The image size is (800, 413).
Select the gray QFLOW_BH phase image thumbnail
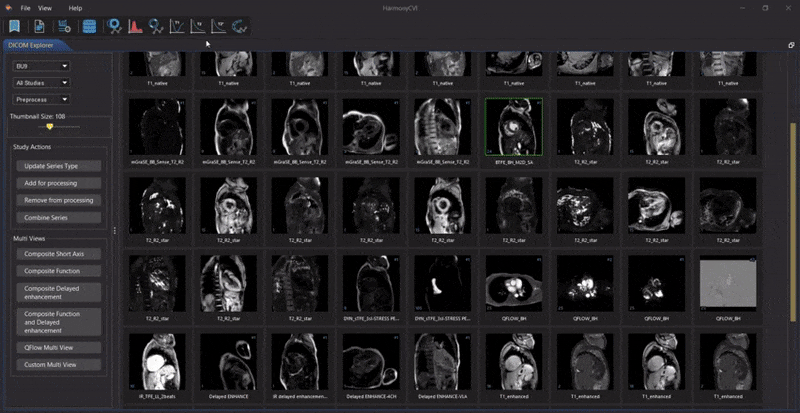coord(728,283)
